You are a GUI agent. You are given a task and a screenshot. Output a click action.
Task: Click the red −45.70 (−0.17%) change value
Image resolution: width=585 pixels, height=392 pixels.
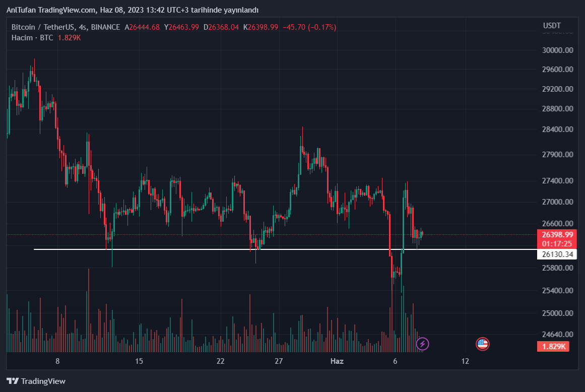(x=309, y=27)
